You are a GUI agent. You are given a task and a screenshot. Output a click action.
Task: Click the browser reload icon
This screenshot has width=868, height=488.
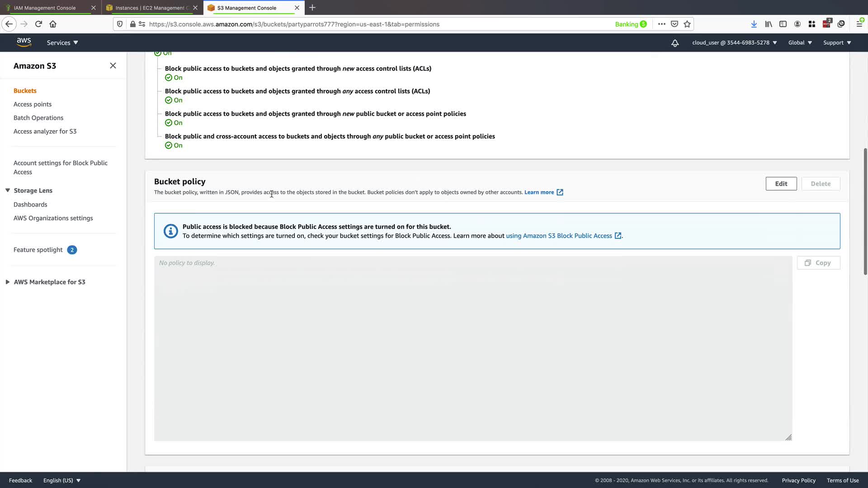[38, 24]
